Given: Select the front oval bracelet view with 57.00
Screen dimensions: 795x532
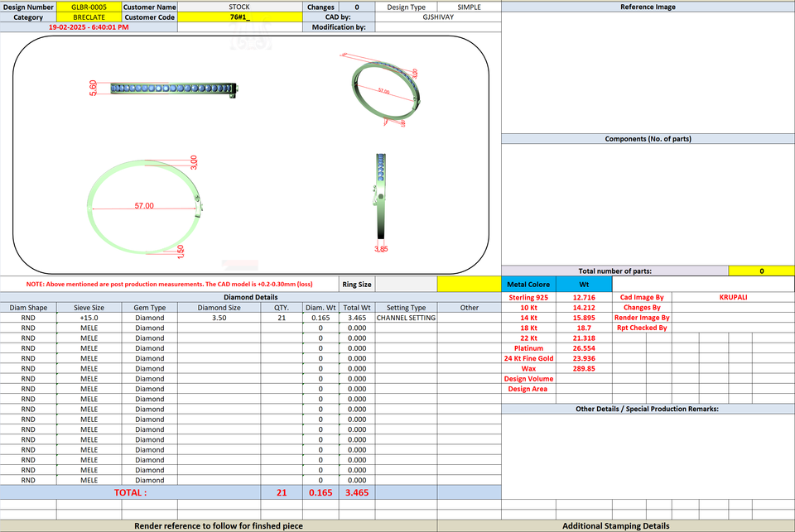Looking at the screenshot, I should 144,206.
